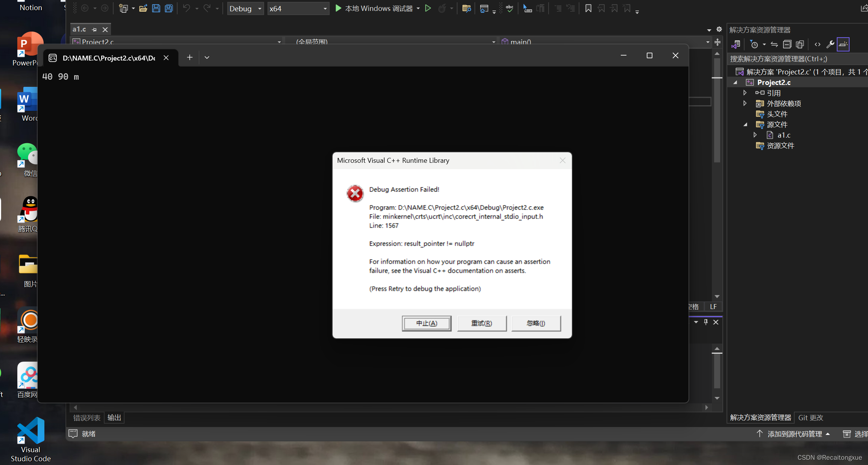The width and height of the screenshot is (868, 465).
Task: Switch to the Git 更改 tab
Action: 810,418
